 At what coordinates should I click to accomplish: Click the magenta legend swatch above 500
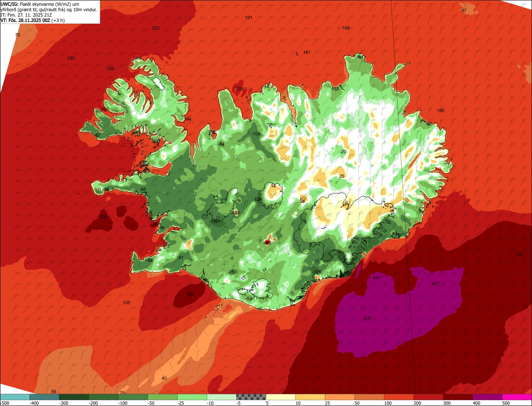click(517, 396)
